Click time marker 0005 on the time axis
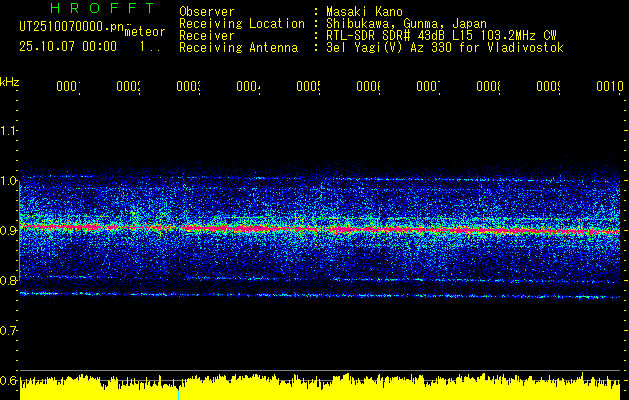The height and width of the screenshot is (400, 629). pos(308,86)
